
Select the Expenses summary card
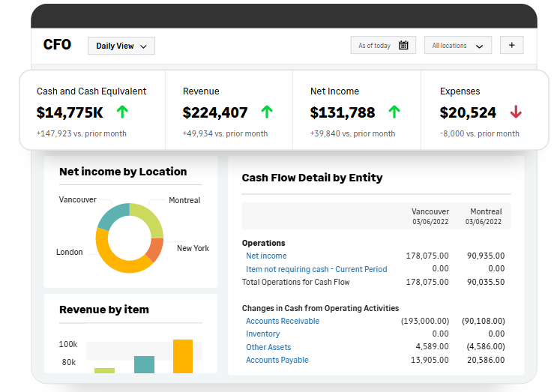pos(480,111)
